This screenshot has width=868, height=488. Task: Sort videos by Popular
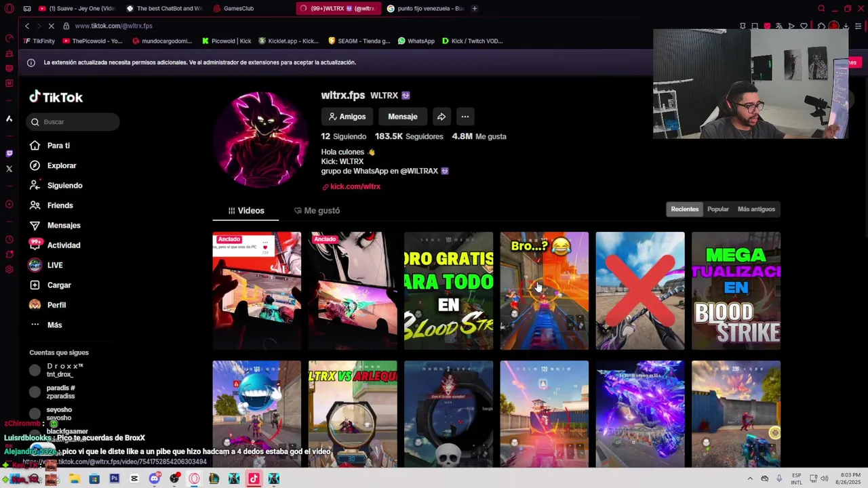coord(718,209)
